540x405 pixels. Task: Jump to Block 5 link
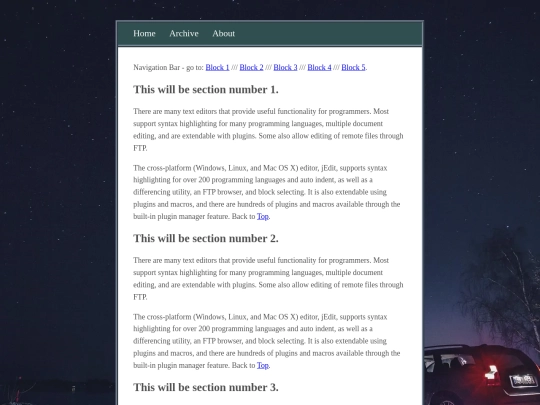click(353, 67)
